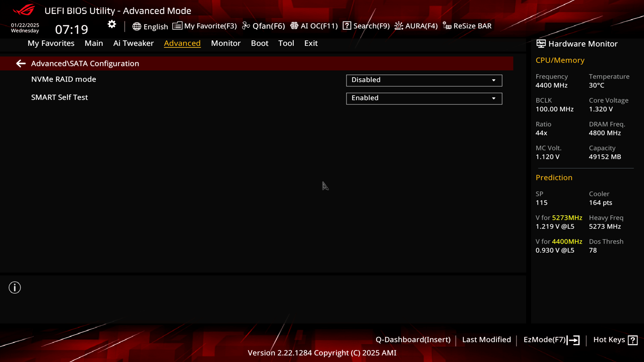Image resolution: width=644 pixels, height=362 pixels.
Task: Open My Favorite settings
Action: [x=205, y=25]
